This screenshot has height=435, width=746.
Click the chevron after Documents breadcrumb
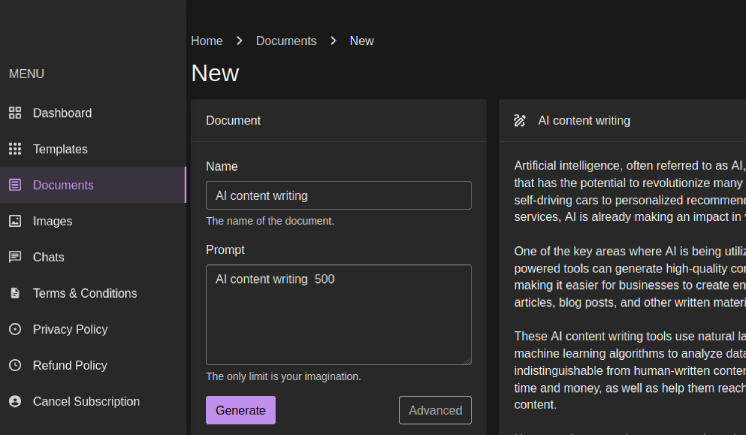tap(333, 41)
